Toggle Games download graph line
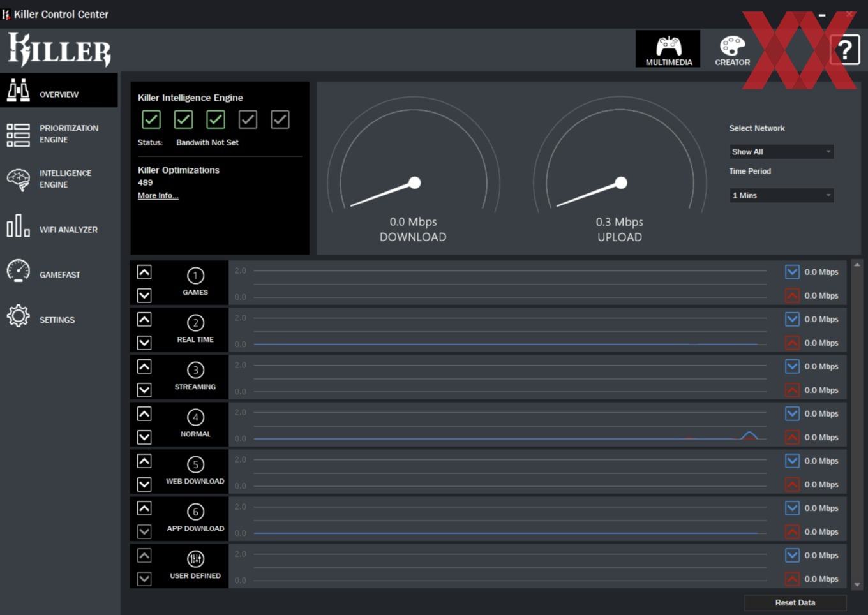Image resolution: width=868 pixels, height=615 pixels. point(792,272)
